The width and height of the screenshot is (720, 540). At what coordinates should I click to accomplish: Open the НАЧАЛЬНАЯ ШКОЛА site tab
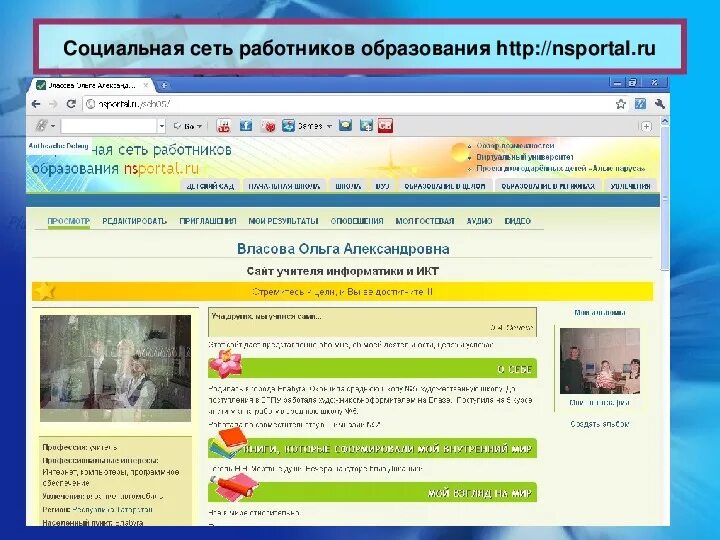pos(284,186)
